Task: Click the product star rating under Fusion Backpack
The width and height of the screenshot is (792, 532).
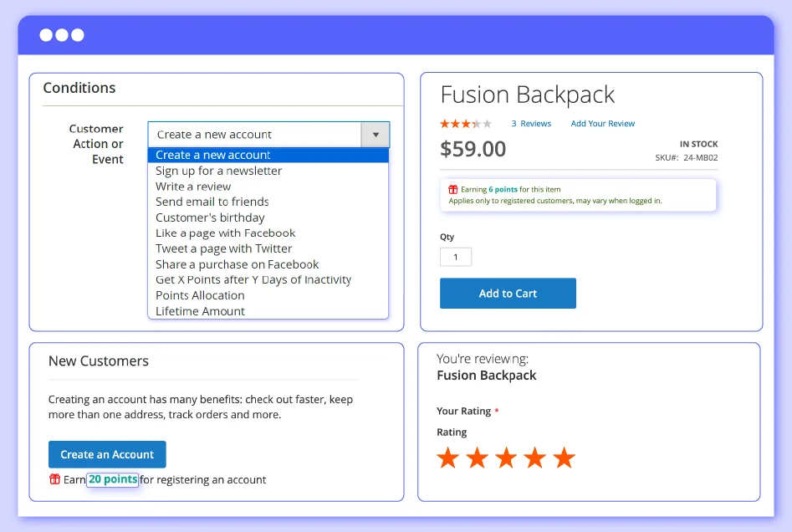Action: pos(466,124)
